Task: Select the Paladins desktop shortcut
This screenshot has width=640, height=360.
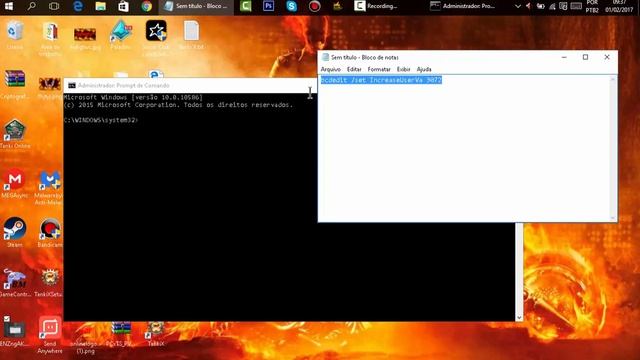Action: click(120, 35)
